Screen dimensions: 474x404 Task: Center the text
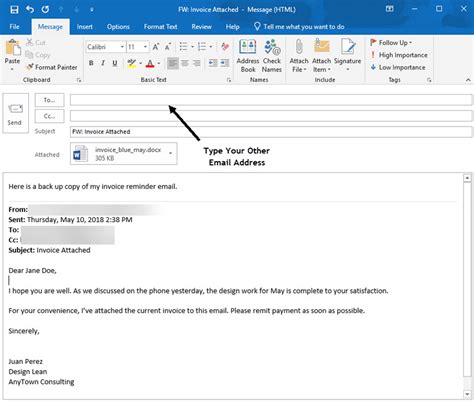[x=184, y=63]
